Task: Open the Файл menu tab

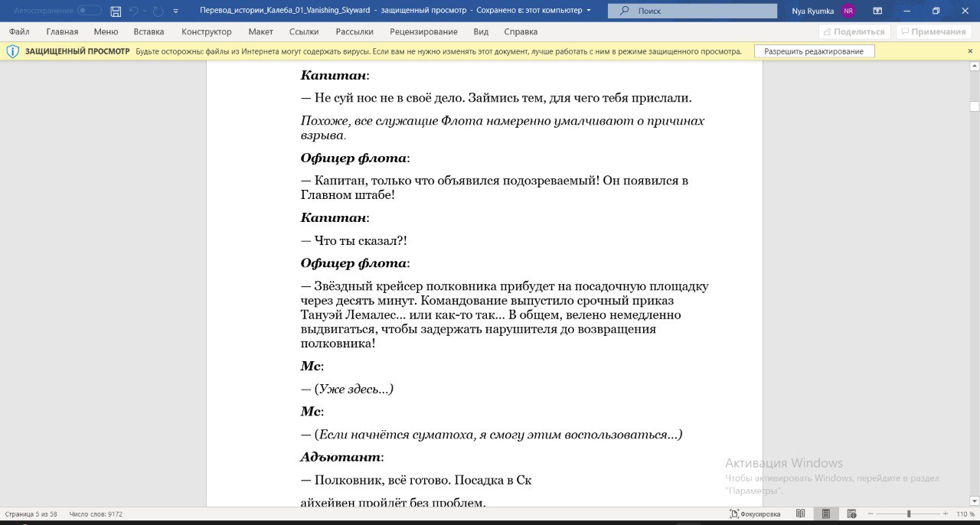Action: point(19,31)
